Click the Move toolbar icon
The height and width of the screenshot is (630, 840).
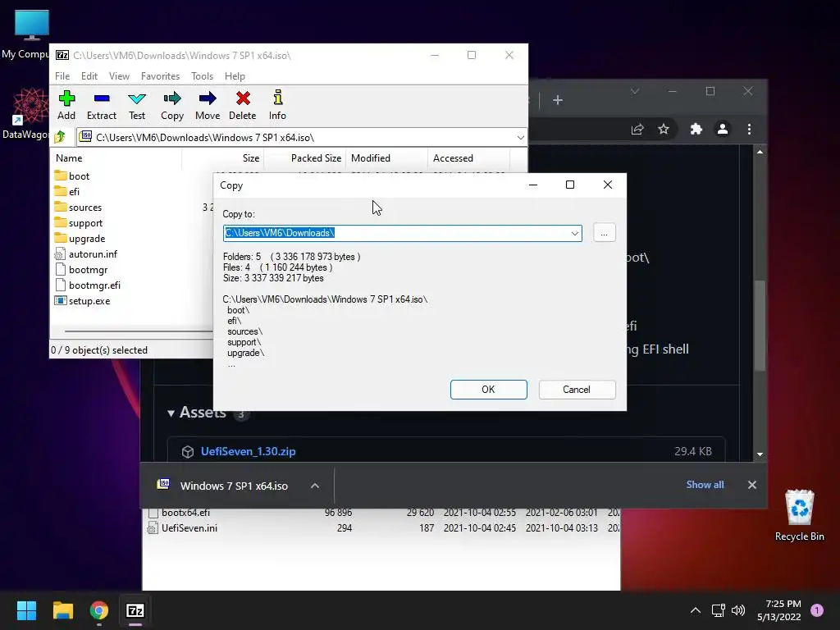[x=208, y=105]
